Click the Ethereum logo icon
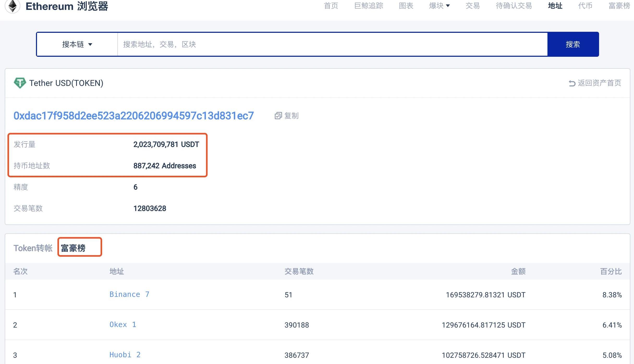This screenshot has width=634, height=364. [x=12, y=6]
